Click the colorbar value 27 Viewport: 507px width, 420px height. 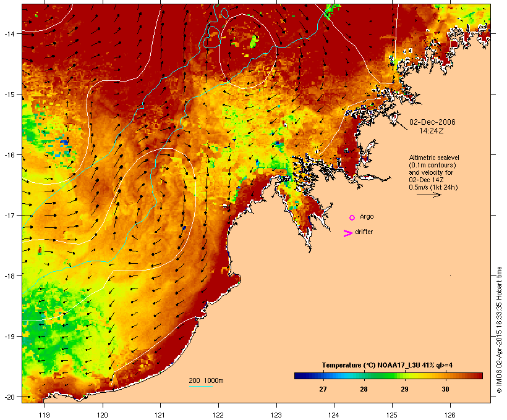pos(323,389)
